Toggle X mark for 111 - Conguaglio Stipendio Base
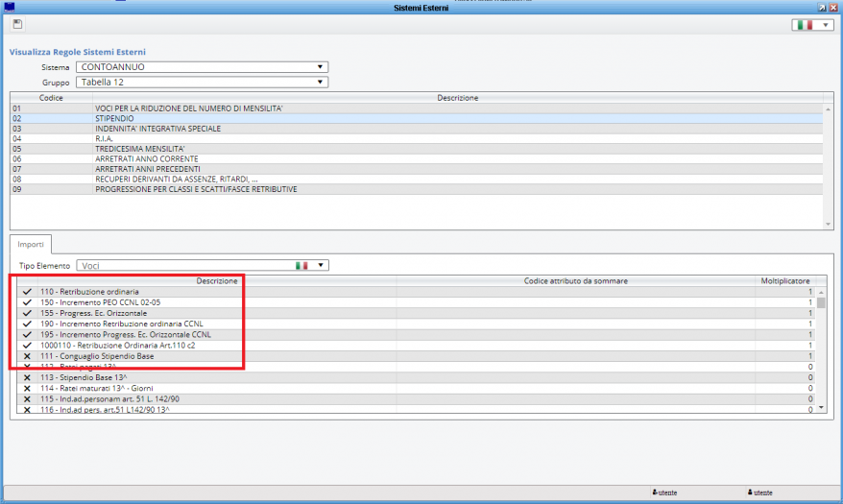The image size is (843, 504). coord(27,356)
